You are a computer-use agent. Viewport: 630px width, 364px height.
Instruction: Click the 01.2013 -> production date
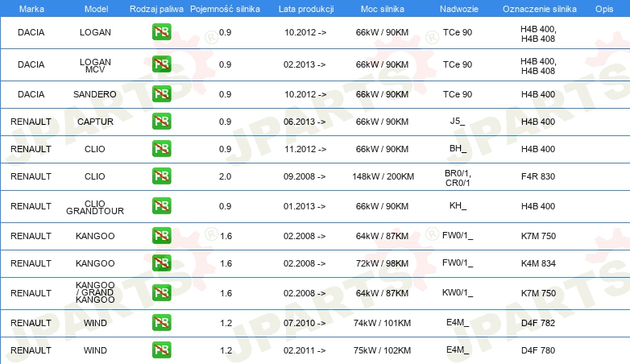click(x=305, y=206)
